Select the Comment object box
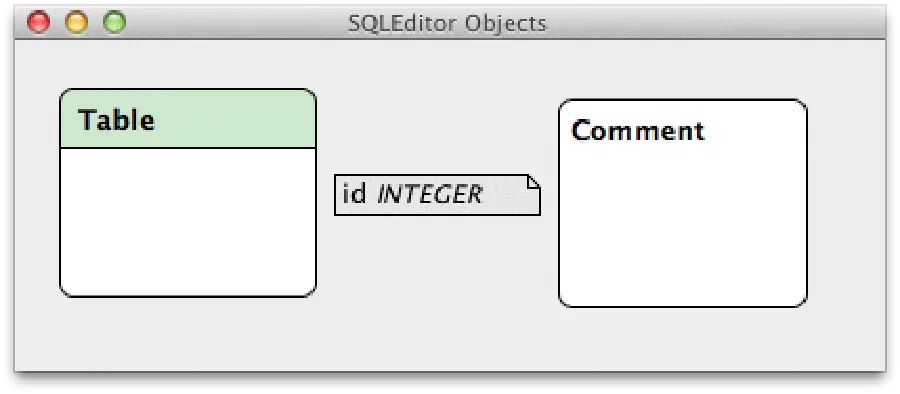 click(x=682, y=203)
